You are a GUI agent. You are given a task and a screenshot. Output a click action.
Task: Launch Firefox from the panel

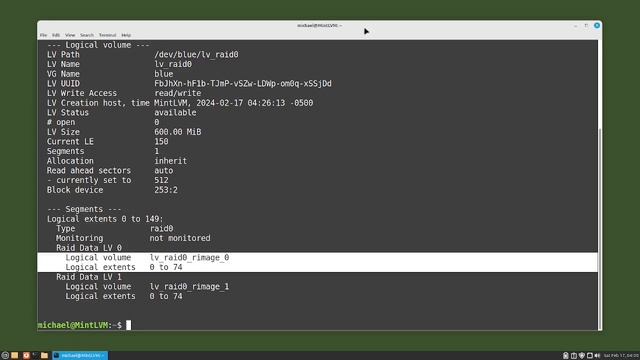coord(26,356)
